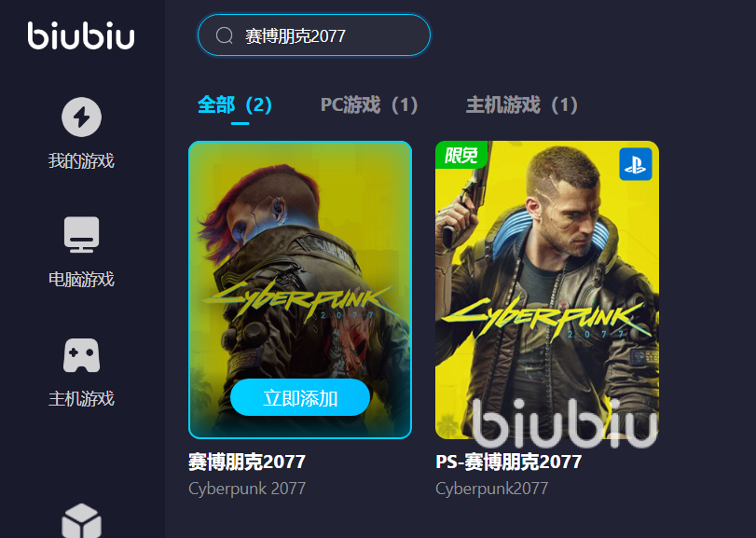Click the cube icon in sidebar
Screen dimensions: 756x538
81,521
